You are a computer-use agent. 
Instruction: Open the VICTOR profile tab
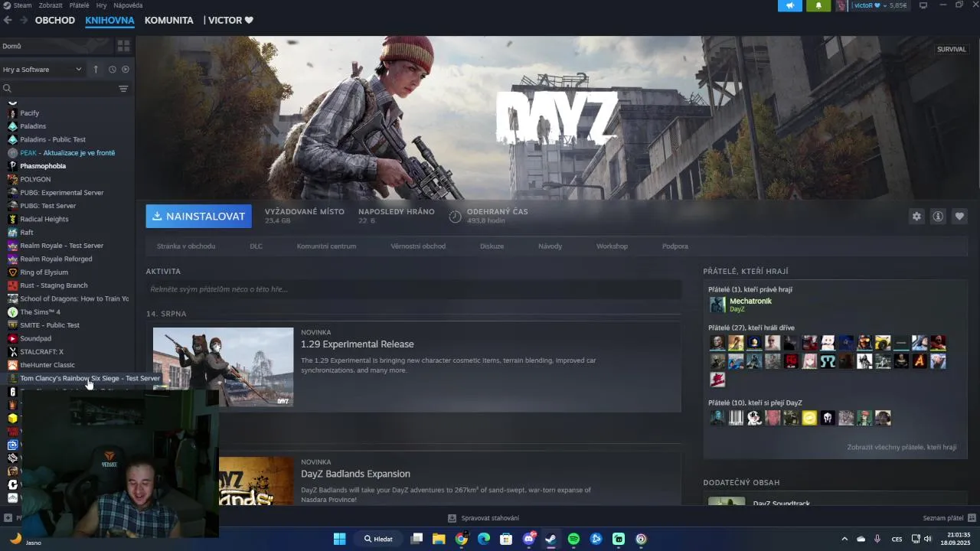pyautogui.click(x=230, y=20)
